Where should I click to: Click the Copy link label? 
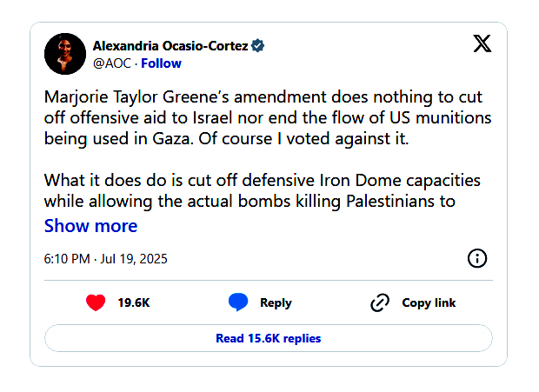429,302
